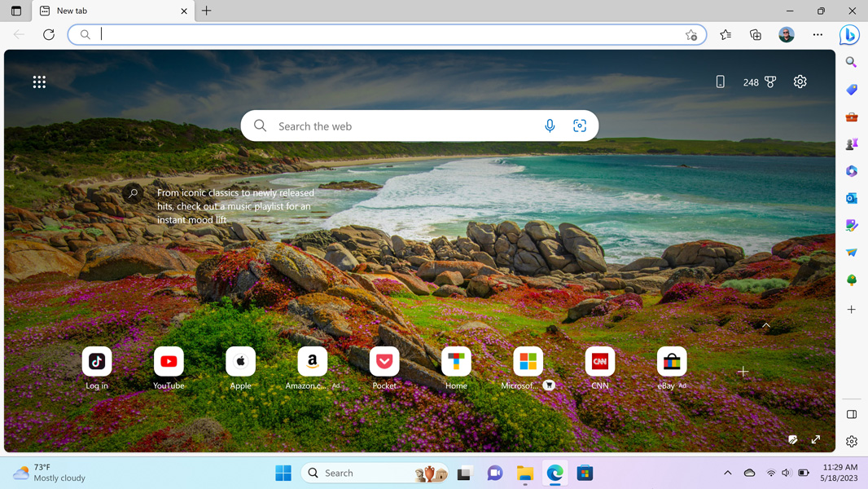This screenshot has width=868, height=489.
Task: Click the voice search microphone icon
Action: [x=550, y=126]
